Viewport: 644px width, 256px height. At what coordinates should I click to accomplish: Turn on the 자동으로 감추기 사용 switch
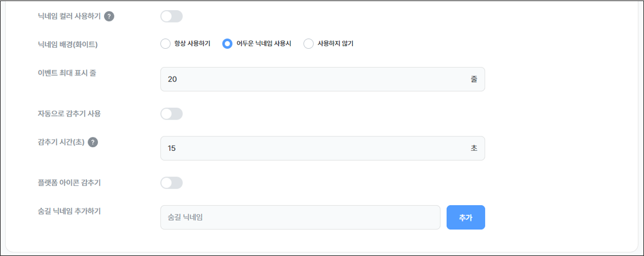pos(171,114)
